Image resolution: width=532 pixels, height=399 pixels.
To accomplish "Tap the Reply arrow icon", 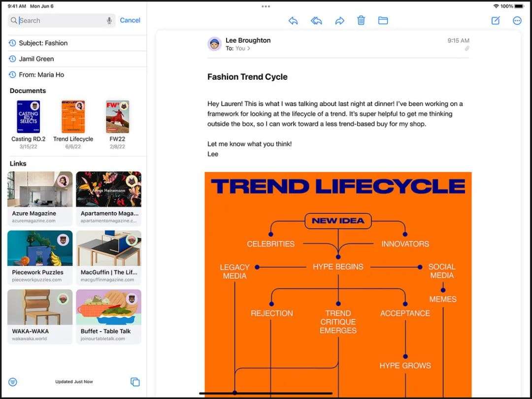I will (293, 21).
